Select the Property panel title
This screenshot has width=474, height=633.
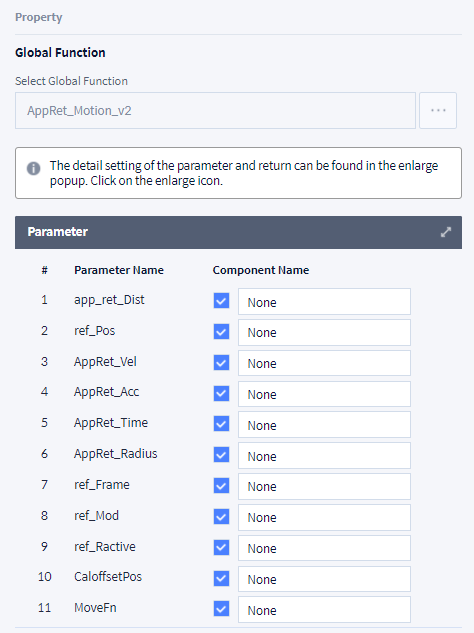[x=39, y=17]
